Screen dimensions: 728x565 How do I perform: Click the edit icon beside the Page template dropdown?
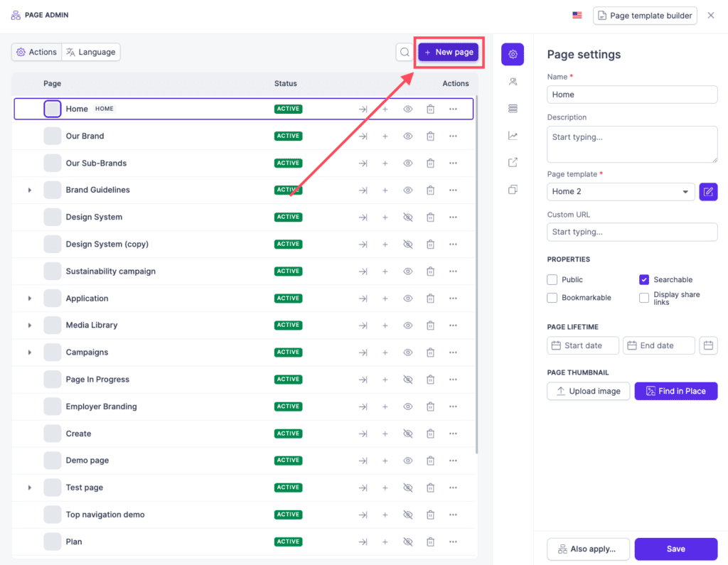click(x=708, y=191)
